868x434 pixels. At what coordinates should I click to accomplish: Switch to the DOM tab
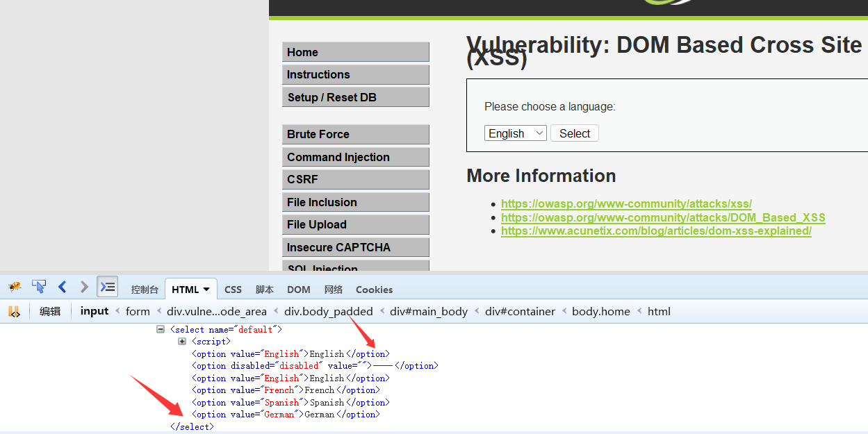[299, 290]
